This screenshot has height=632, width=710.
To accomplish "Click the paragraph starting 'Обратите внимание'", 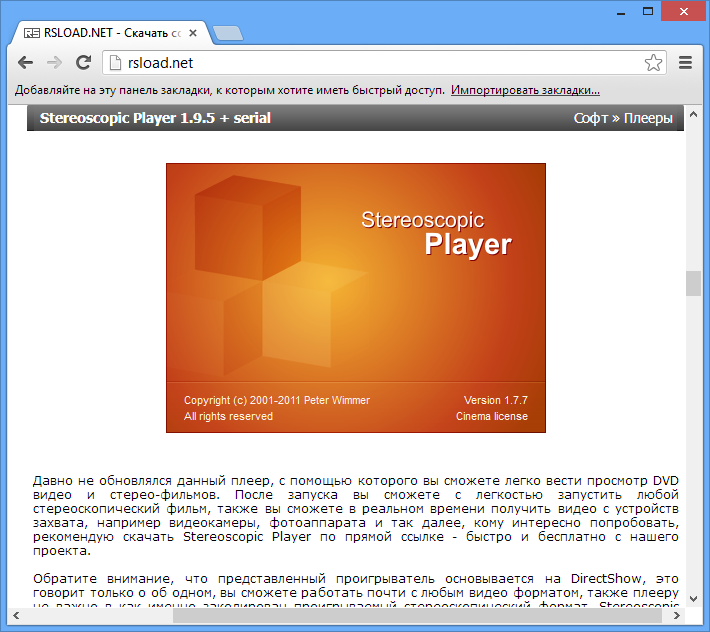I will click(356, 592).
